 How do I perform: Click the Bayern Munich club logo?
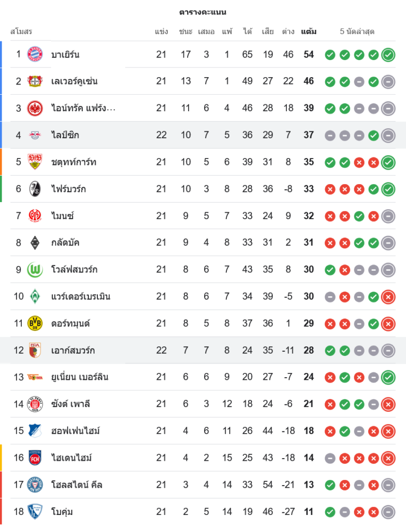click(x=35, y=54)
